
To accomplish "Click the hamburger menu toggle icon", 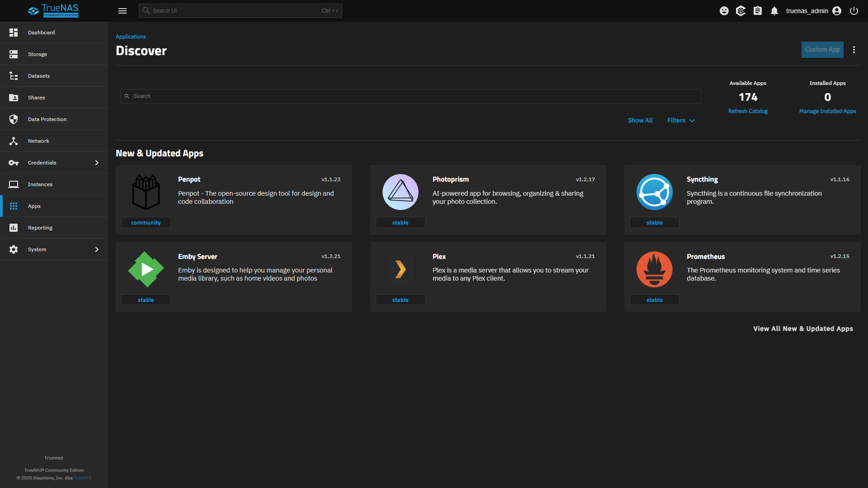I will pos(122,11).
